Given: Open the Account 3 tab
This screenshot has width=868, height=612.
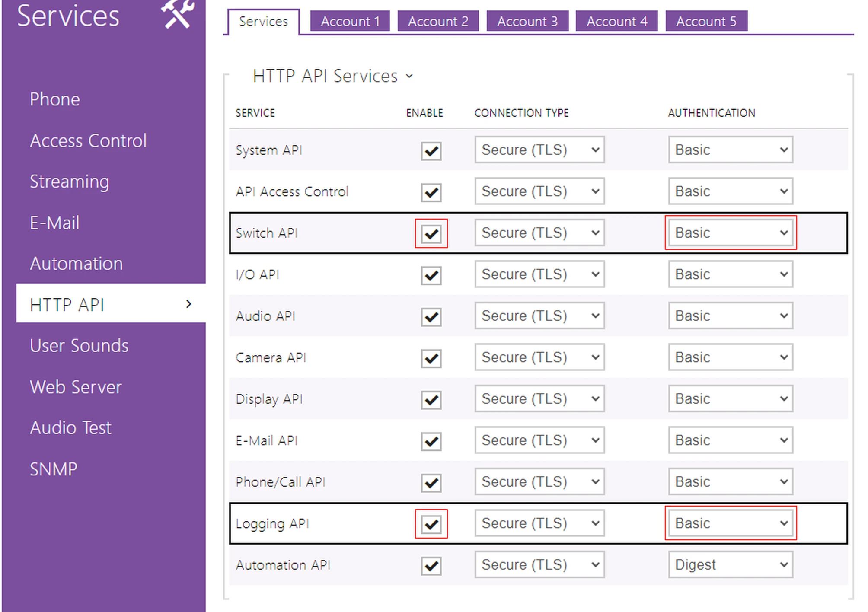Looking at the screenshot, I should click(x=527, y=21).
